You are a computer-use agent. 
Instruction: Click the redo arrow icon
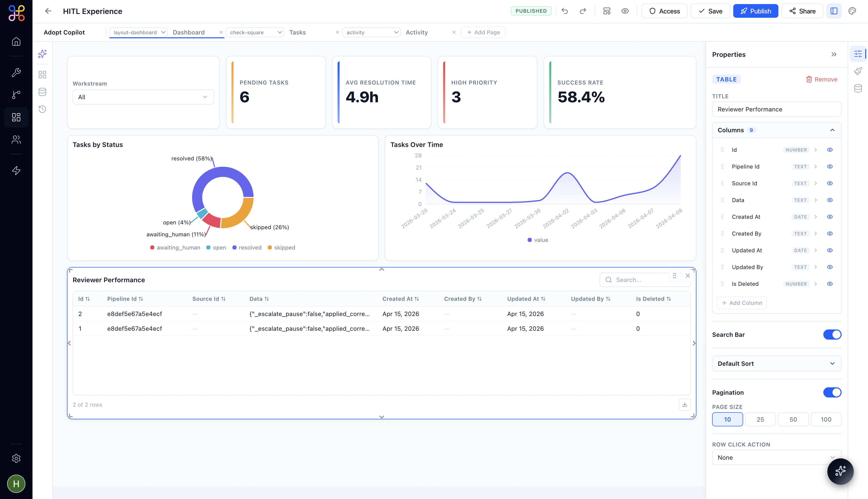pos(582,11)
